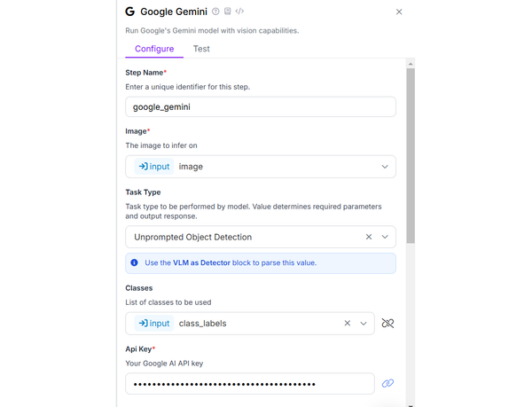532x407 pixels.
Task: Click the code view icon
Action: [240, 12]
